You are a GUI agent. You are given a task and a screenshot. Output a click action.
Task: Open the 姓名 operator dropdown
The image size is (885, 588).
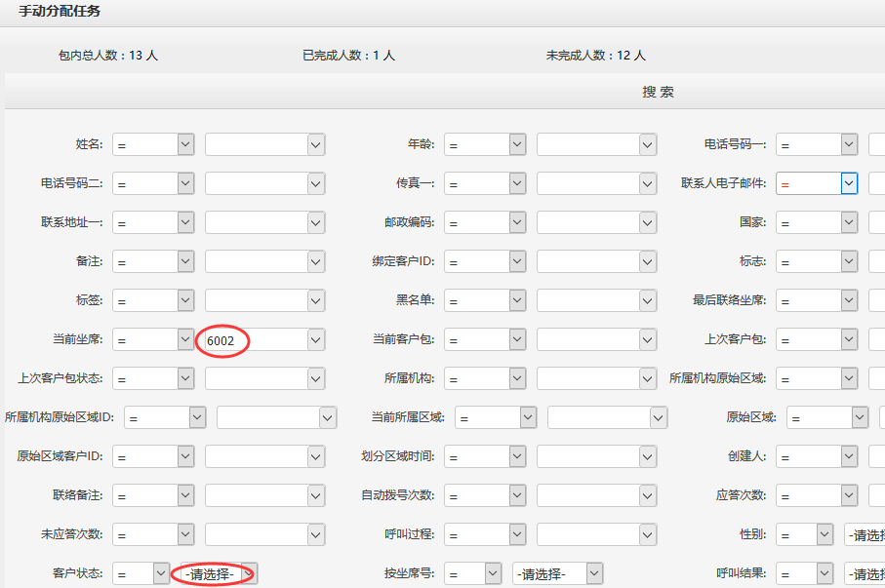click(x=153, y=144)
